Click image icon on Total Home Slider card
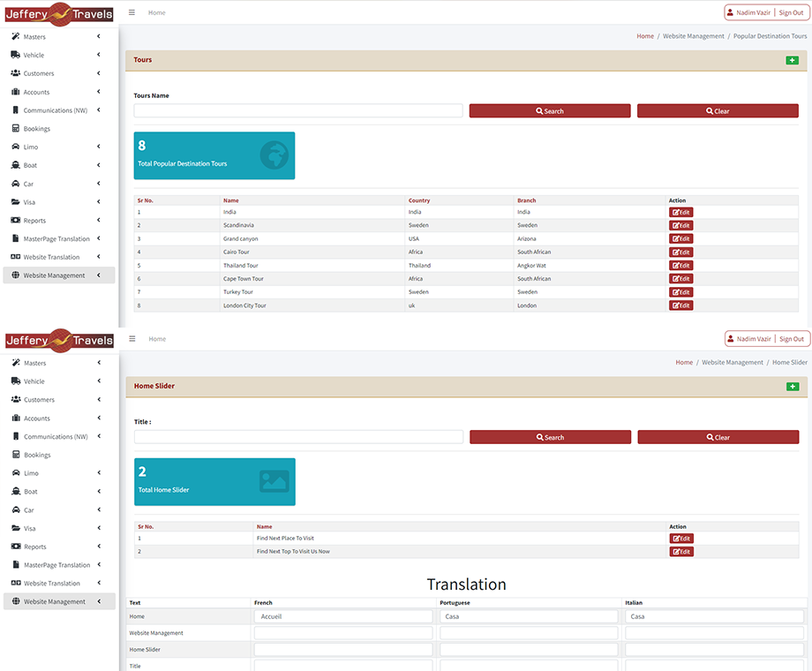 (274, 482)
